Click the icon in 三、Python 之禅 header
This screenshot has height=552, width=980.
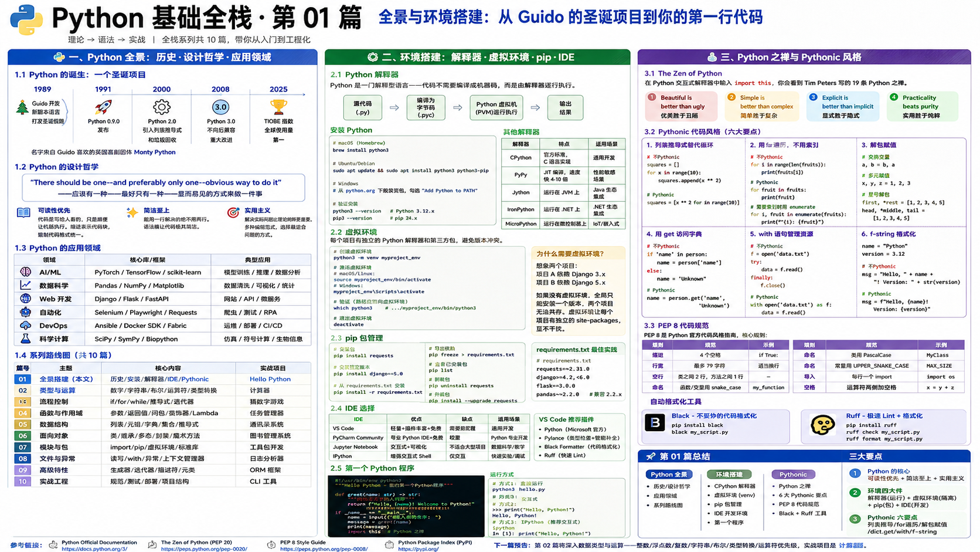pos(712,57)
